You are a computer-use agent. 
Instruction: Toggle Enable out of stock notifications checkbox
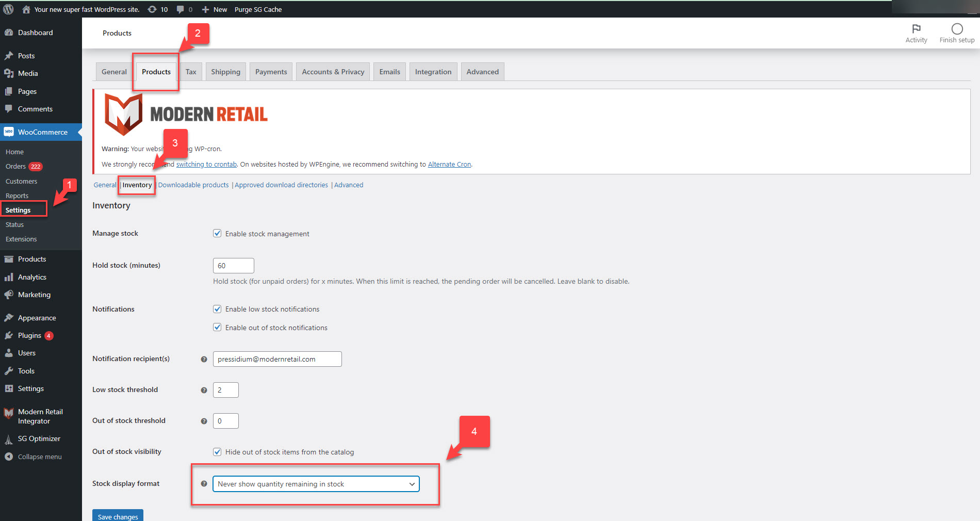pyautogui.click(x=217, y=328)
